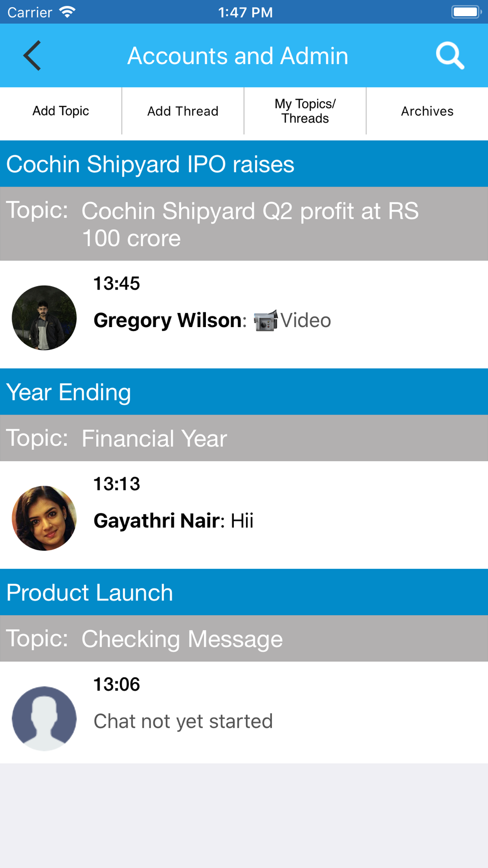Image resolution: width=488 pixels, height=868 pixels.
Task: Open the Cochin Shipyard IPO raises thread
Action: [244, 164]
